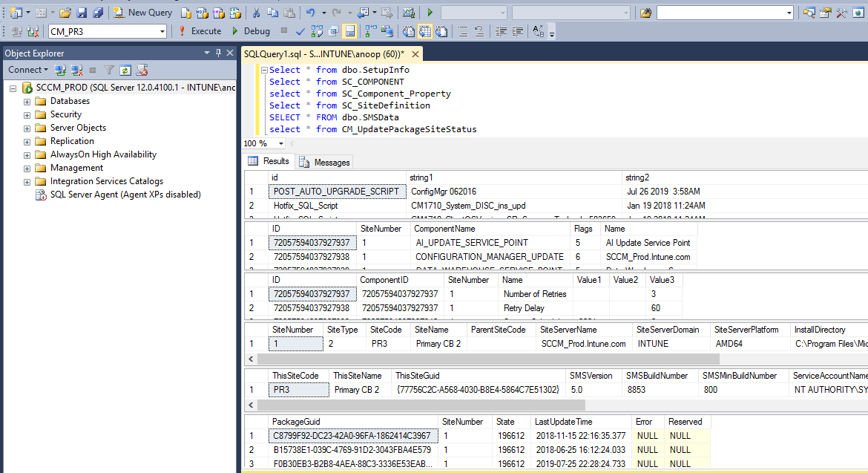Close the SQLQuery1.sql tab
The width and height of the screenshot is (868, 473).
point(415,53)
